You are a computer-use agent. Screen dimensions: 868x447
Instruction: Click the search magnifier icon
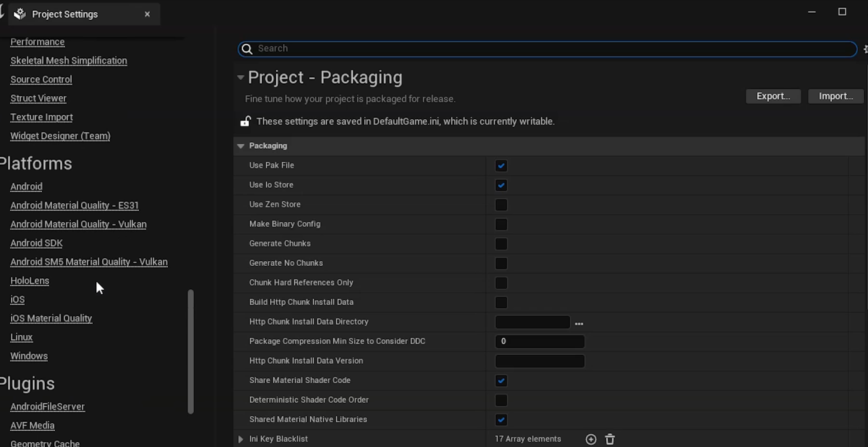click(247, 49)
